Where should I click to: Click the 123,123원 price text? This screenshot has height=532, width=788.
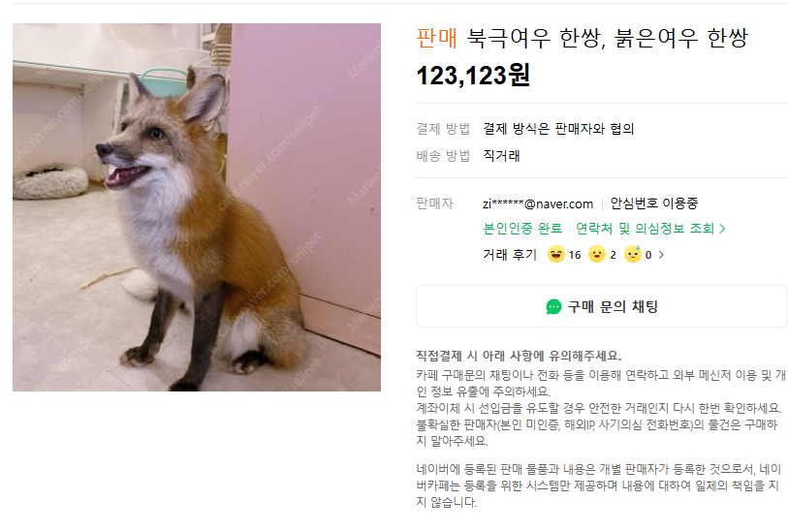[x=473, y=76]
